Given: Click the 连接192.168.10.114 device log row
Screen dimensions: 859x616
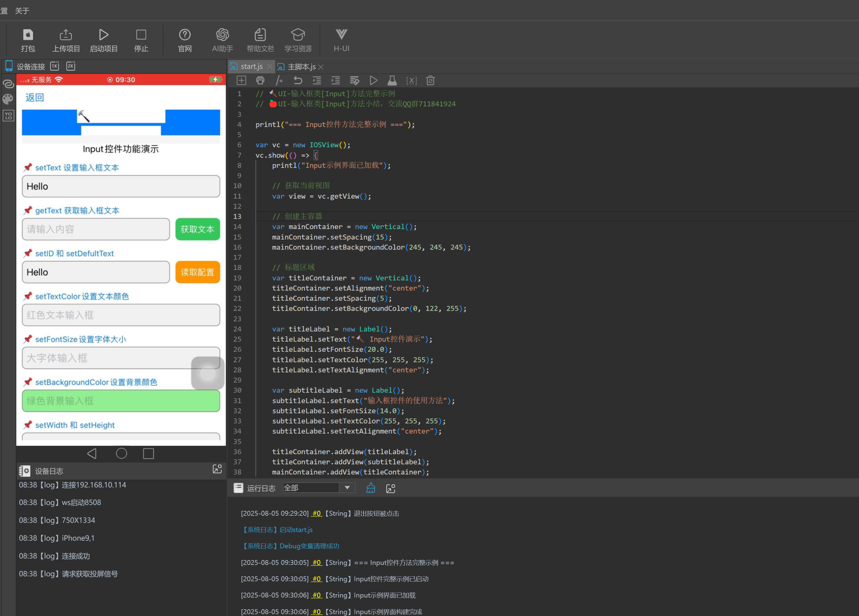Looking at the screenshot, I should (x=72, y=485).
